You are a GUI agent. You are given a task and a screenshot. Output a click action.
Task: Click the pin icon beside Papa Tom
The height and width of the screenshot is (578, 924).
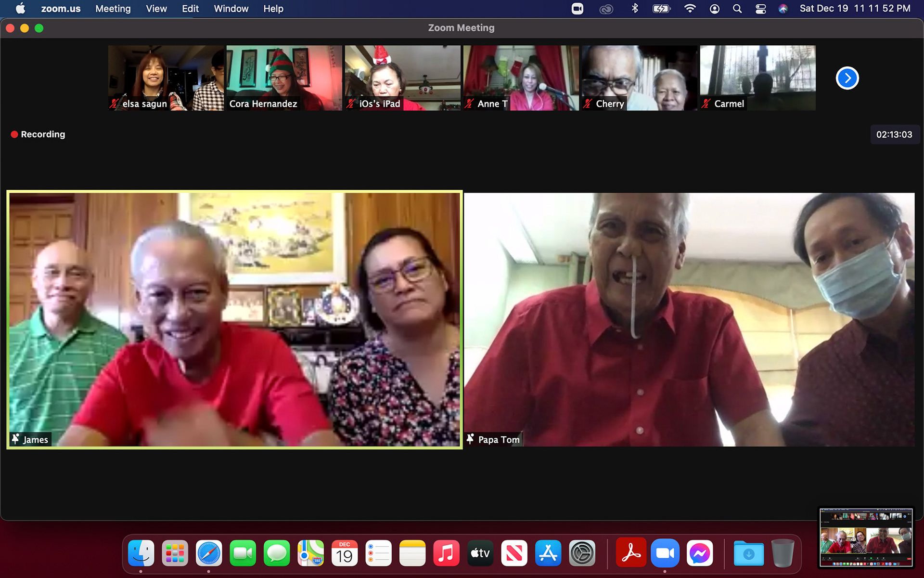(x=470, y=439)
